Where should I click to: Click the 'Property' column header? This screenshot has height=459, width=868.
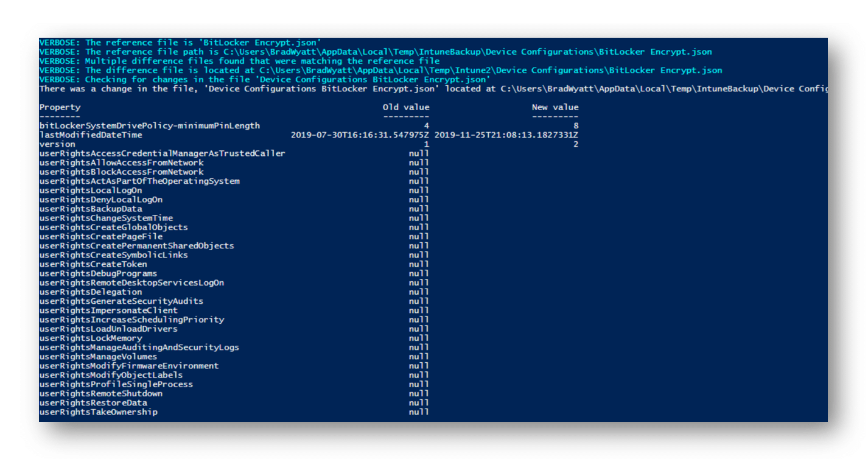tap(60, 107)
